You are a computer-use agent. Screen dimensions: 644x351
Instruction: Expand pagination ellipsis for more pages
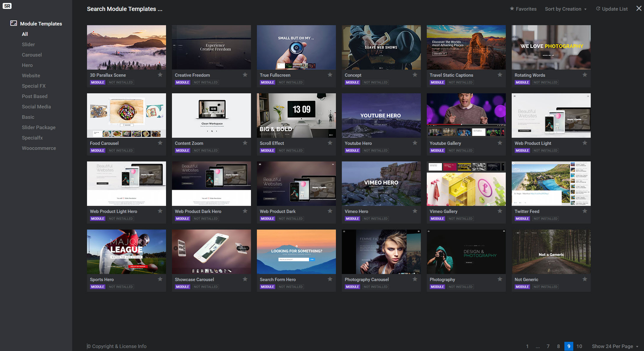click(x=537, y=346)
